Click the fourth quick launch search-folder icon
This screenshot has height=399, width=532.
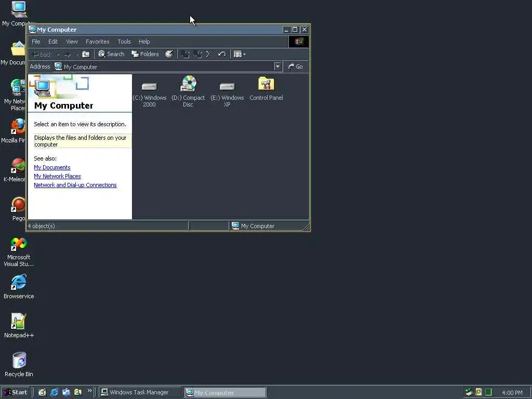pyautogui.click(x=78, y=393)
